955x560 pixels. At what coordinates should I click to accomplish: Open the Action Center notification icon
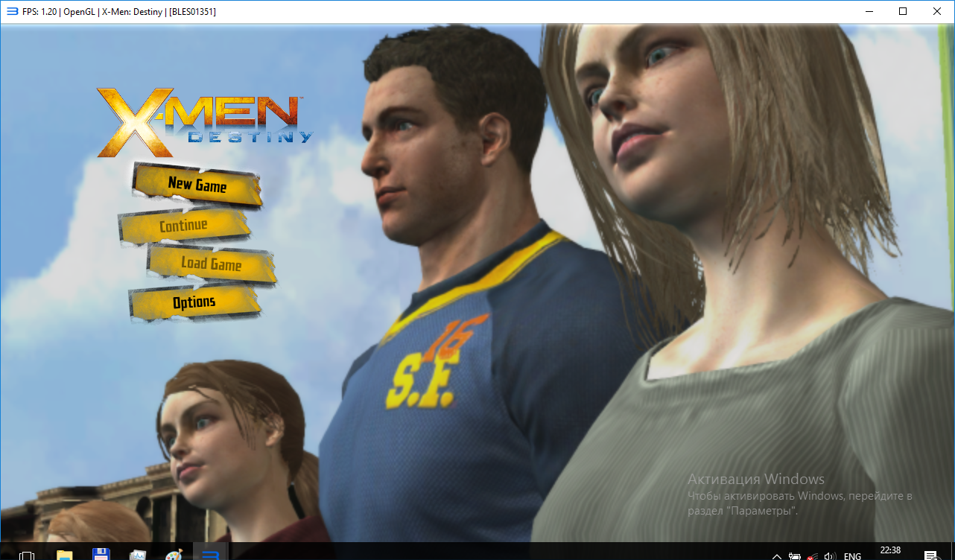(x=930, y=556)
